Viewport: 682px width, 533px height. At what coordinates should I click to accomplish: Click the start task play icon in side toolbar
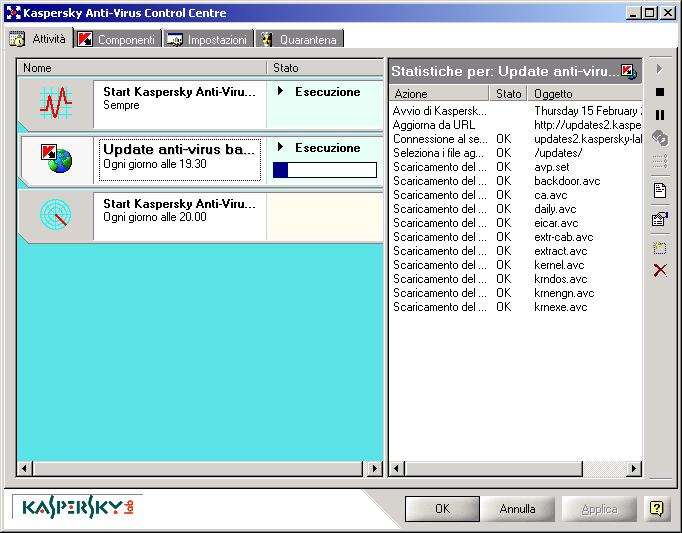pyautogui.click(x=660, y=69)
